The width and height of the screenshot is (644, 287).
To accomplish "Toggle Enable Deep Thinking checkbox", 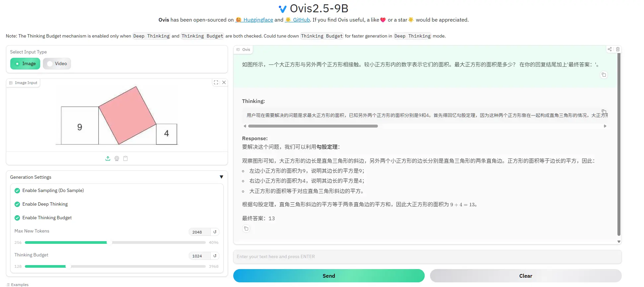I will (x=17, y=204).
